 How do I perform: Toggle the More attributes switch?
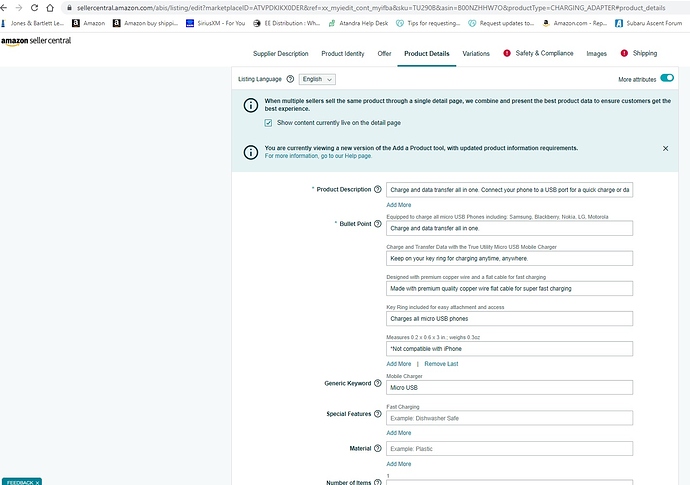point(667,78)
